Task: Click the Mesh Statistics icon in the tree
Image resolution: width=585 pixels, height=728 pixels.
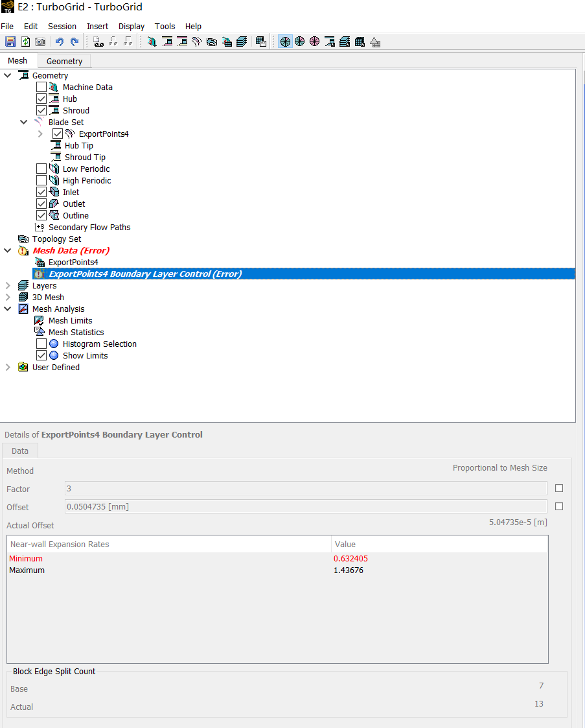Action: click(40, 332)
